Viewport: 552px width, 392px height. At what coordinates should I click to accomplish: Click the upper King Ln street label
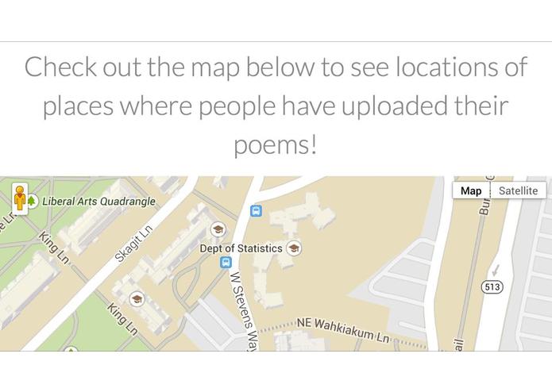pos(54,247)
